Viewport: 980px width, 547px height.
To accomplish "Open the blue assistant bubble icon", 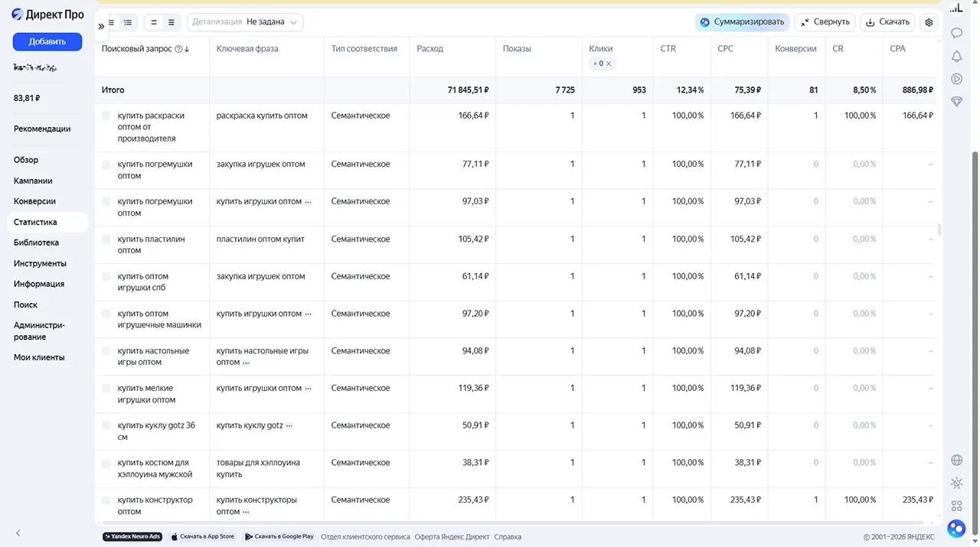I will 956,528.
